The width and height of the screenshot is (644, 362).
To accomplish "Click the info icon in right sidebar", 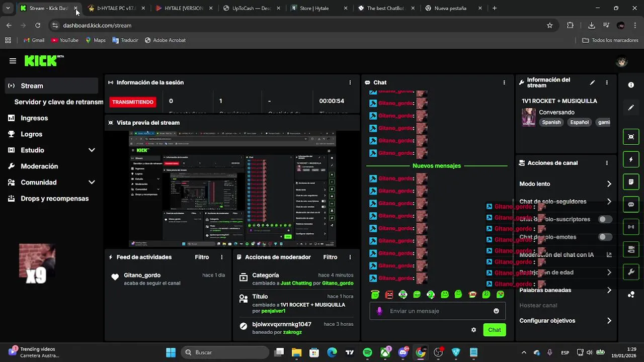I will (631, 85).
